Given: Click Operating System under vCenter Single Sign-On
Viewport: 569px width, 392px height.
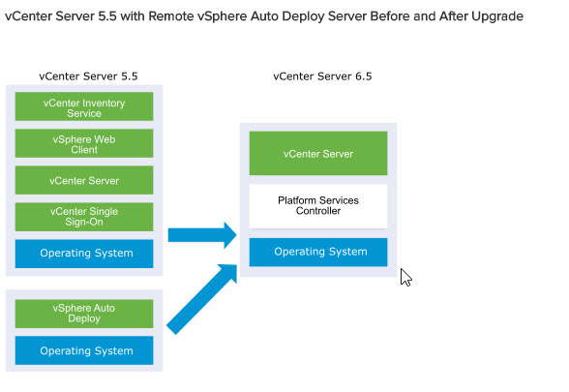Looking at the screenshot, I should click(x=84, y=254).
